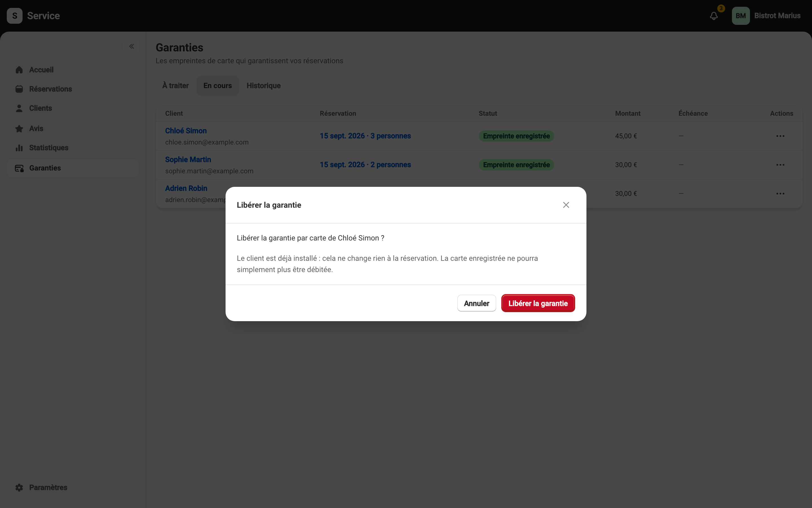Select the En cours tab
Image resolution: width=812 pixels, height=508 pixels.
point(217,86)
